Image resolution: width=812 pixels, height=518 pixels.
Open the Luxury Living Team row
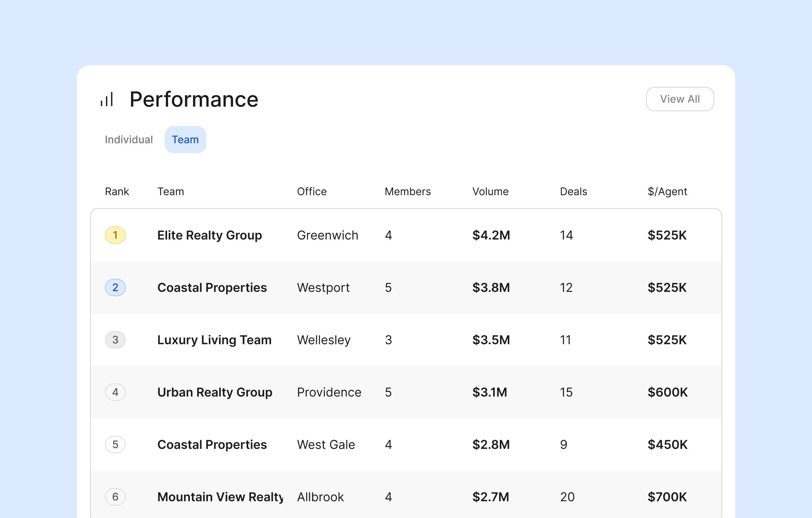click(x=214, y=340)
